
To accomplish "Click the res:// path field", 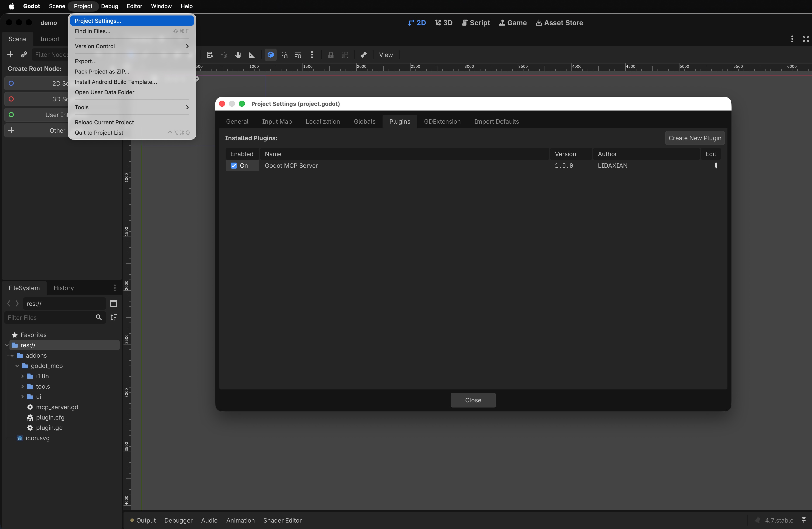I will pyautogui.click(x=64, y=304).
